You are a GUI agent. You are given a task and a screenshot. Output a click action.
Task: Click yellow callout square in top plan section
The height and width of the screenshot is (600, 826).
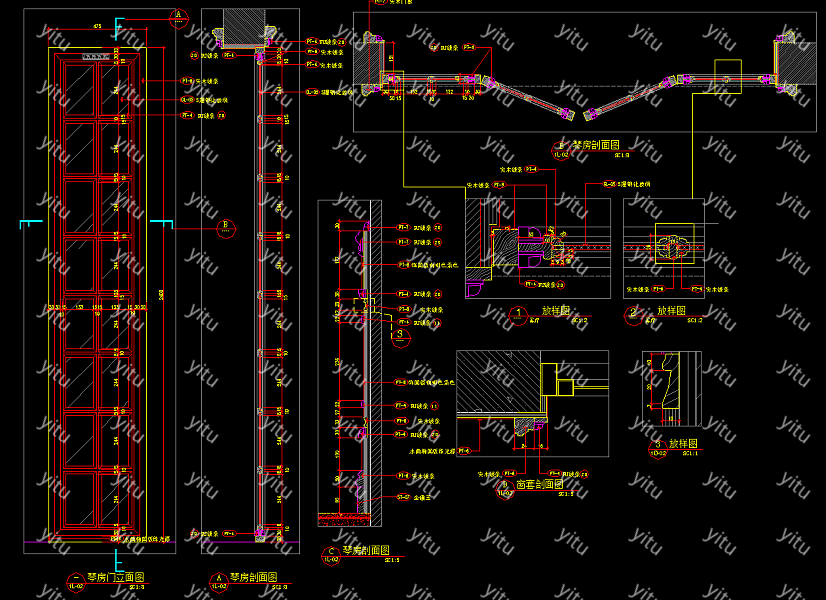tap(728, 75)
